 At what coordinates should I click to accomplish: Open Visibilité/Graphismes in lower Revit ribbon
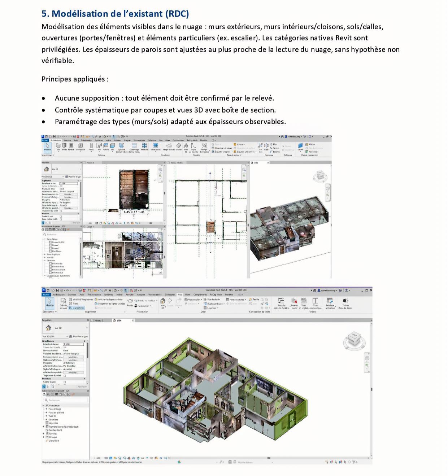81,300
